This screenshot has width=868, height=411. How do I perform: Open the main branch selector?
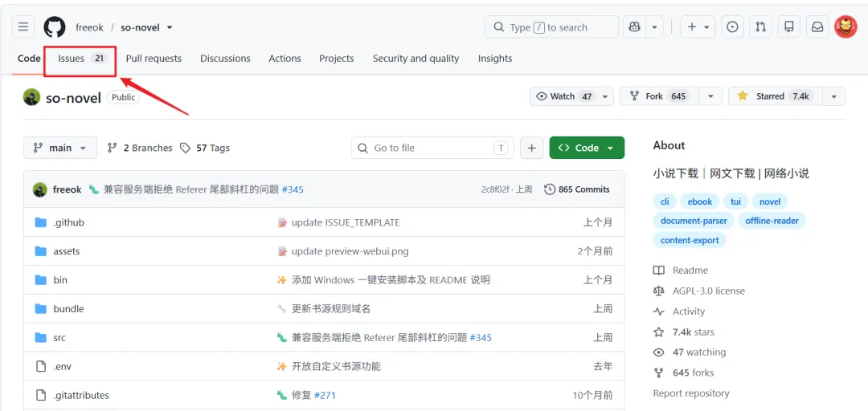point(60,148)
